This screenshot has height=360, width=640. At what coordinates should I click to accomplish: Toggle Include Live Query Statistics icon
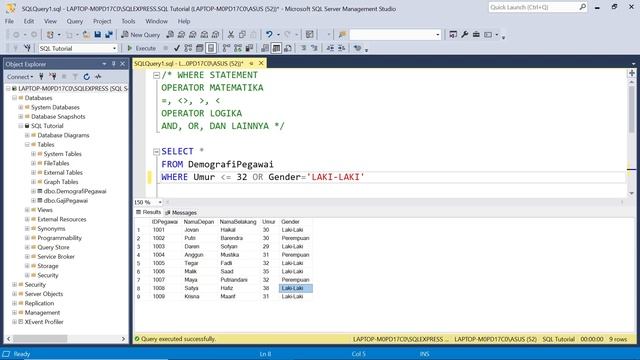pos(238,48)
